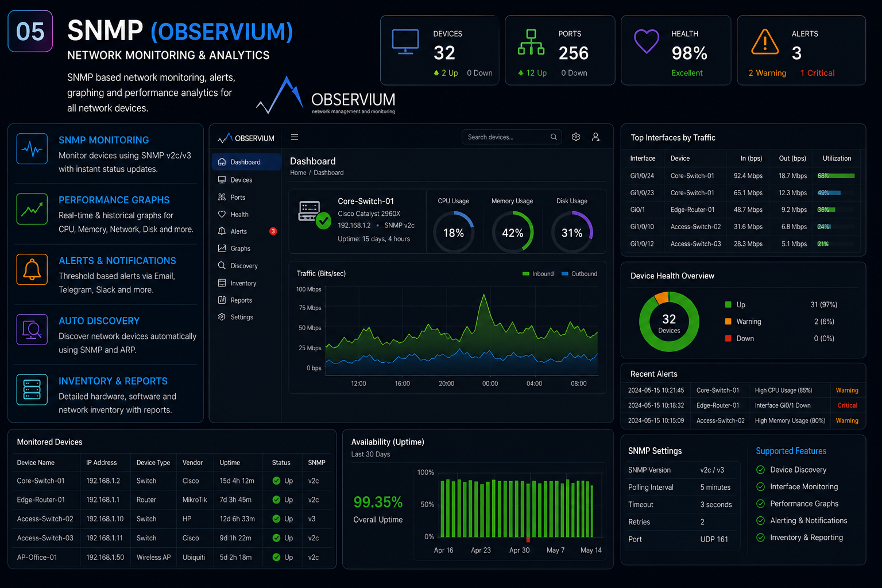Click the check icon beside Performance Graphs feature
This screenshot has height=588, width=882.
point(760,504)
